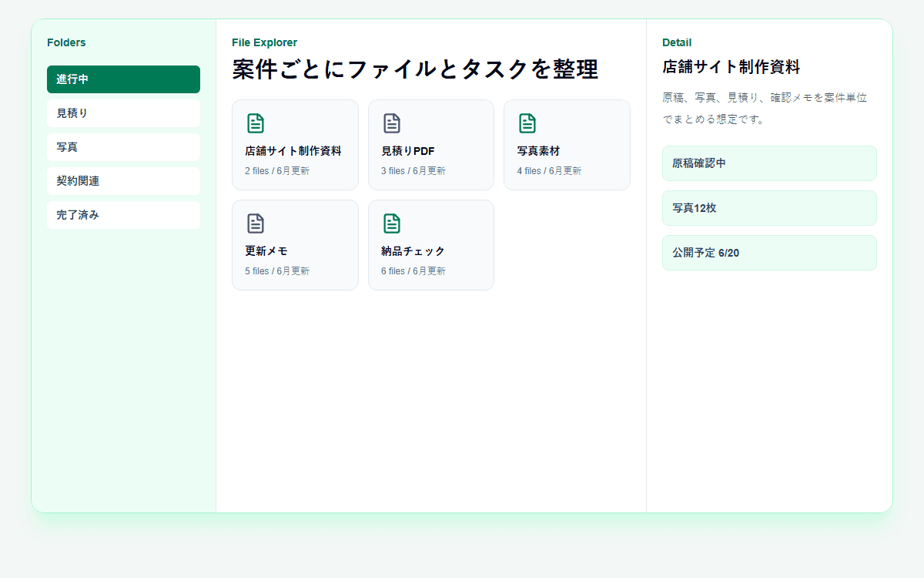Click the 原稿確認中 detail item
Screen dimensions: 924x578
tap(769, 163)
